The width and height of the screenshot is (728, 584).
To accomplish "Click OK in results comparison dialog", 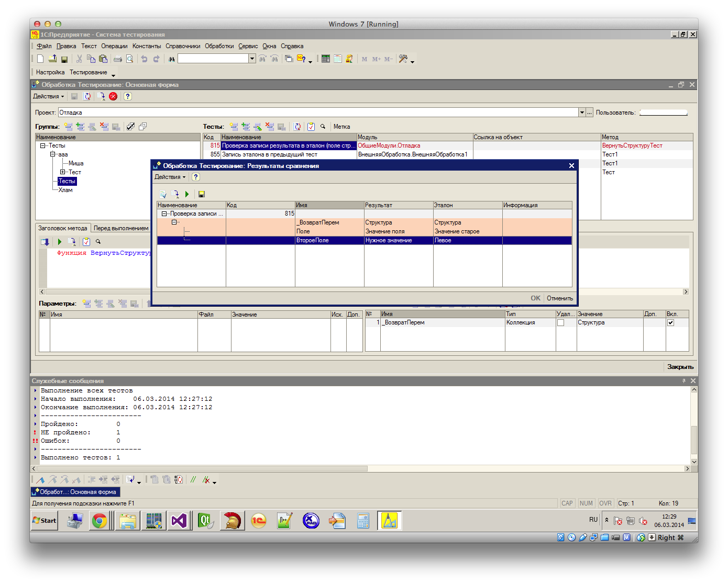I will click(535, 298).
